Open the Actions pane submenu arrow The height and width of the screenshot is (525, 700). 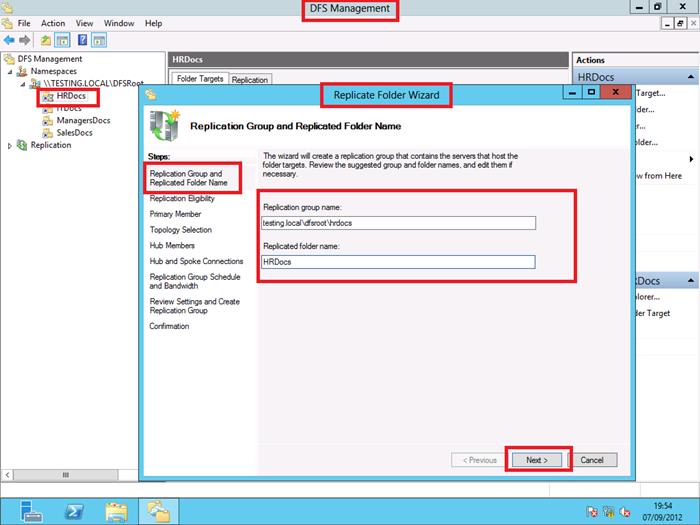pyautogui.click(x=691, y=159)
